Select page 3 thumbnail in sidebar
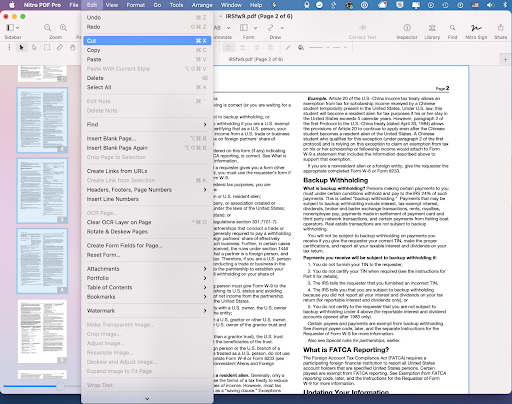The image size is (512, 404). (42, 191)
